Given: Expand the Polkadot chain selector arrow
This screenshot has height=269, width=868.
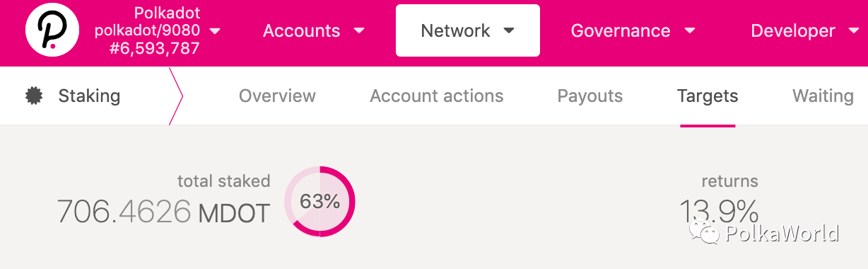Looking at the screenshot, I should [215, 30].
